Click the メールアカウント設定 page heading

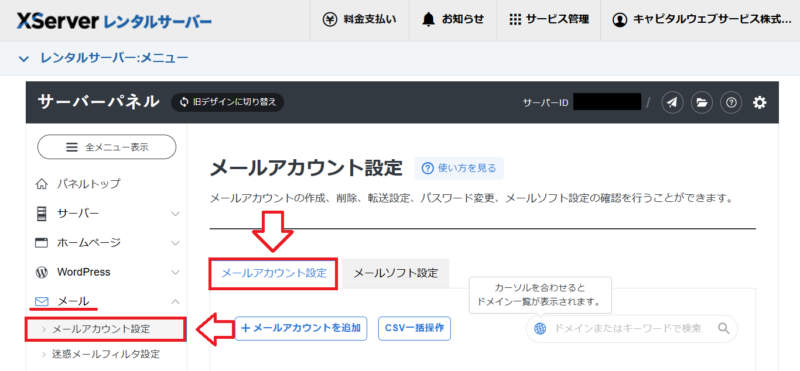306,168
